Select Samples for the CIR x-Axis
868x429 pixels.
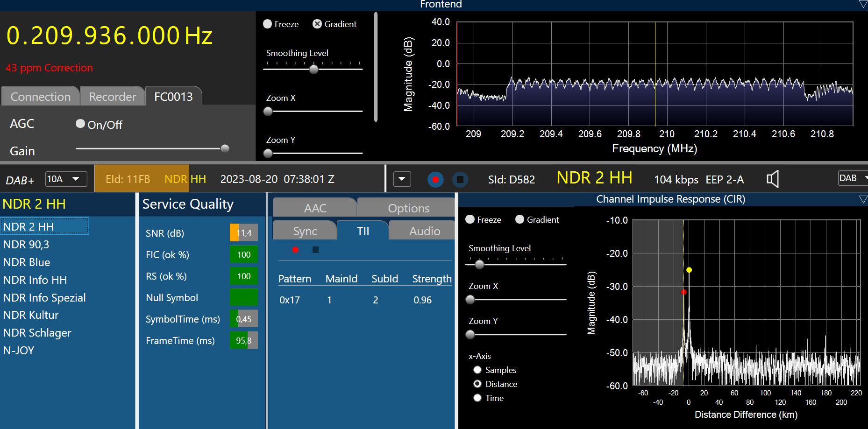point(477,370)
